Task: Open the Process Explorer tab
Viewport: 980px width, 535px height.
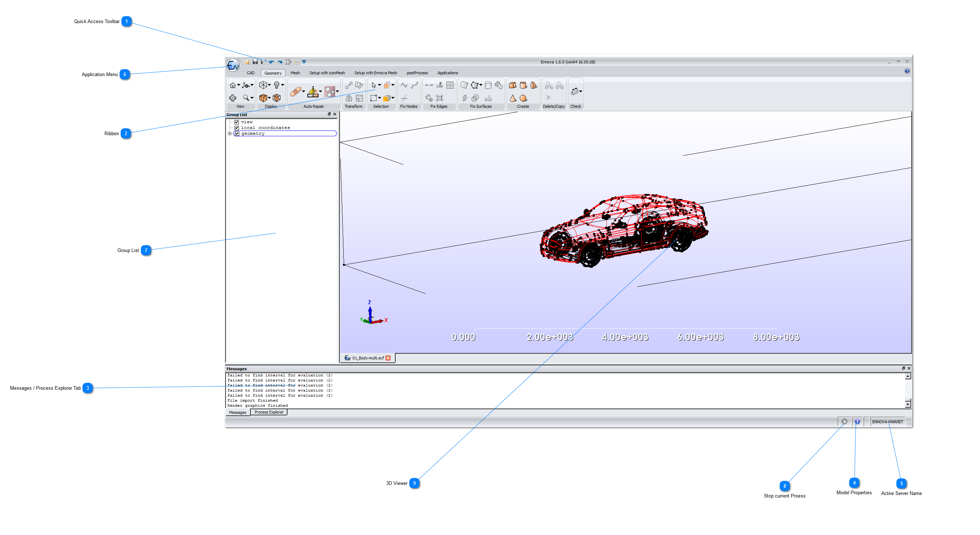Action: coord(269,412)
